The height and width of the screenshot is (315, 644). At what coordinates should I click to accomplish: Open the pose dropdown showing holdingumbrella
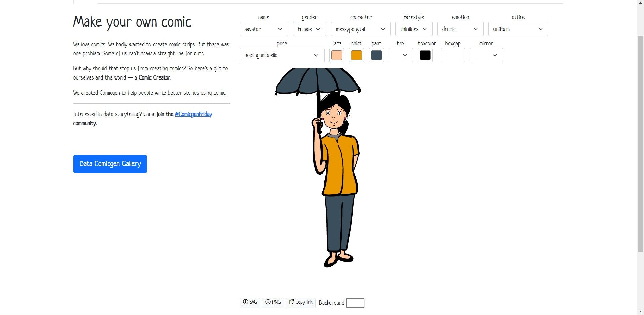(x=282, y=55)
